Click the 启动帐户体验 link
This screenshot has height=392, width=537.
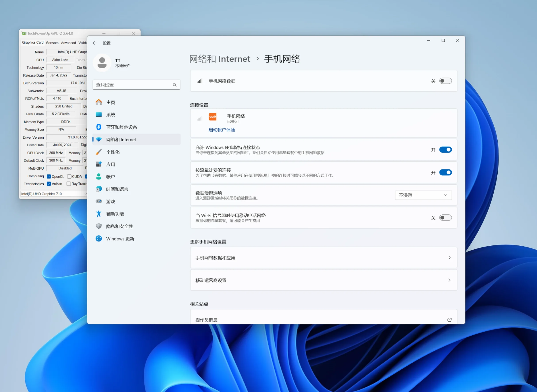[x=221, y=130]
